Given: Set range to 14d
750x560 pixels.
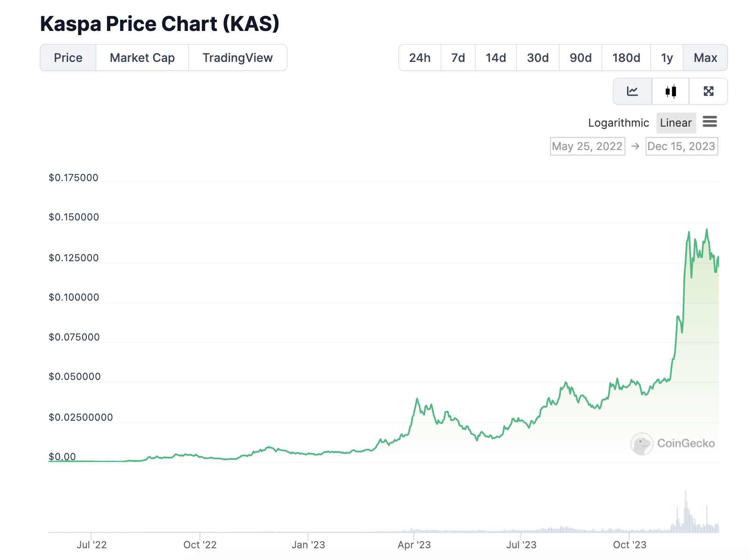Looking at the screenshot, I should click(496, 58).
